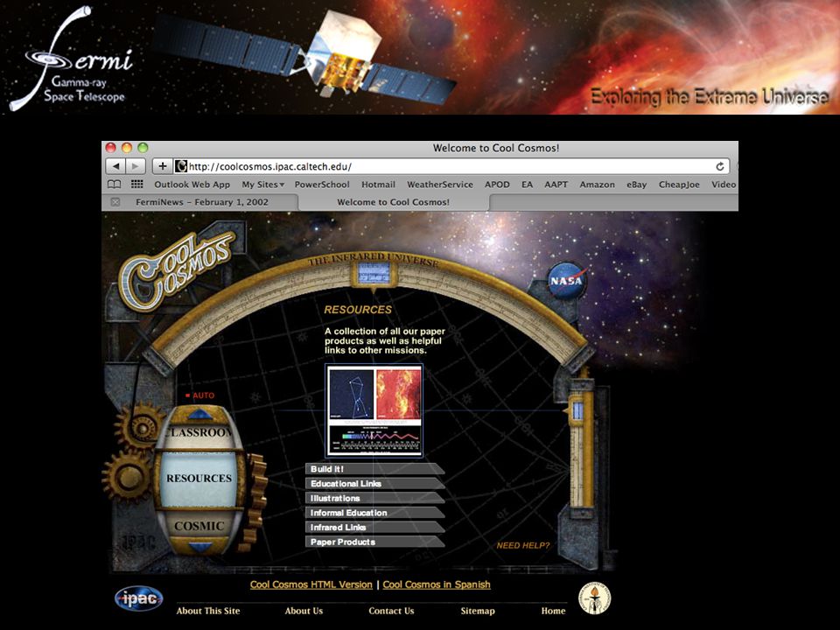Open Paper Products

374,542
